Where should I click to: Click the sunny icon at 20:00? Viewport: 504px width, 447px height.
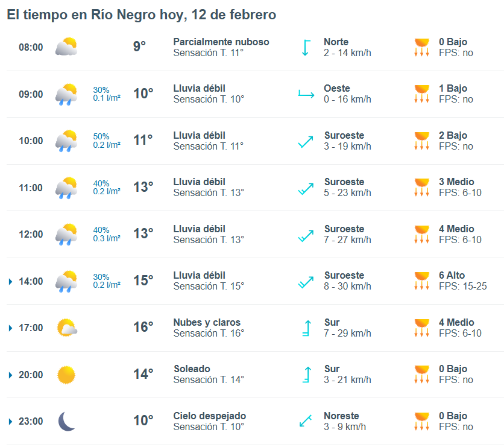pyautogui.click(x=66, y=375)
